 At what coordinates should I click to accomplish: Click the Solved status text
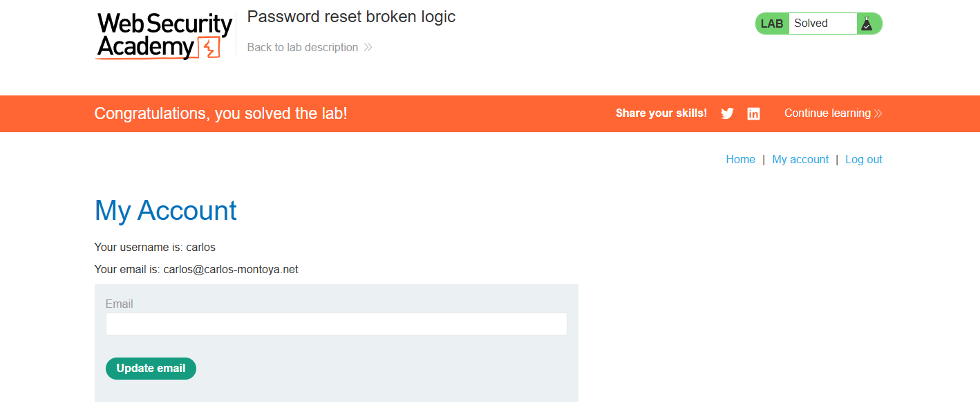click(811, 24)
